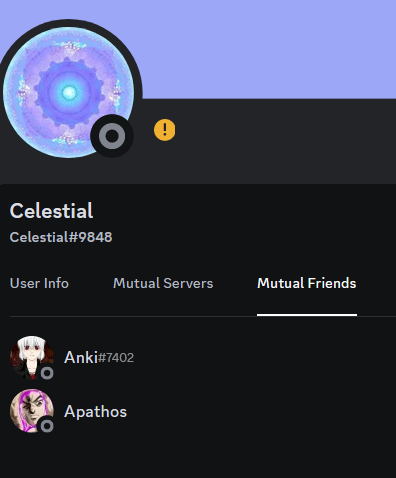Click the empty area below the Apathos row
The width and height of the screenshot is (396, 478).
tap(198, 457)
